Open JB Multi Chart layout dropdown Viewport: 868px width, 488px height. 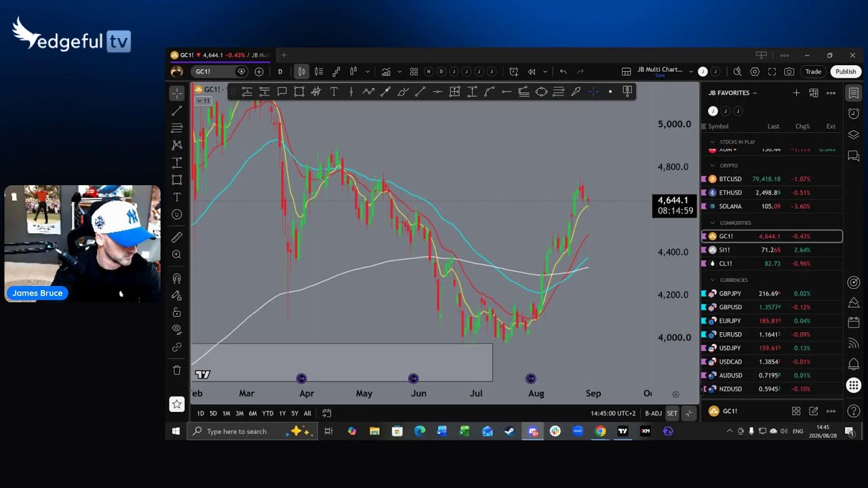click(x=664, y=72)
